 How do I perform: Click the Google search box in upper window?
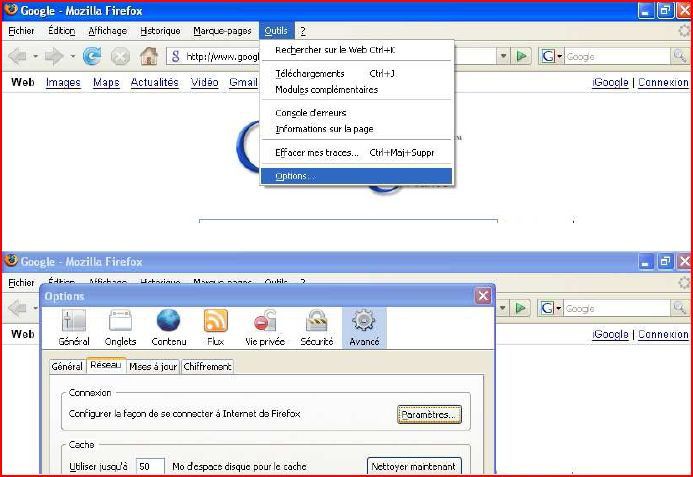click(x=617, y=56)
